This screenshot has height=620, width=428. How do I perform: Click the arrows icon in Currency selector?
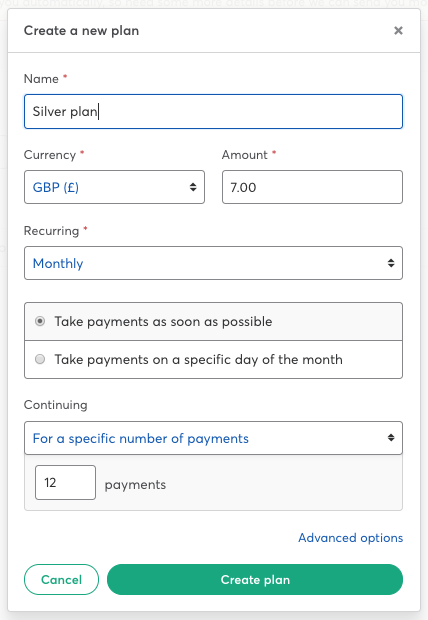coord(193,187)
